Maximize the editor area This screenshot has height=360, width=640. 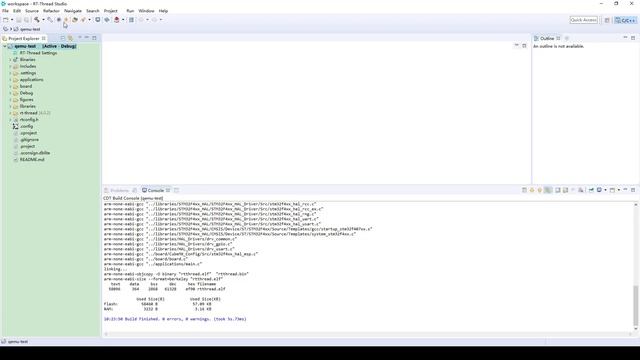[524, 46]
